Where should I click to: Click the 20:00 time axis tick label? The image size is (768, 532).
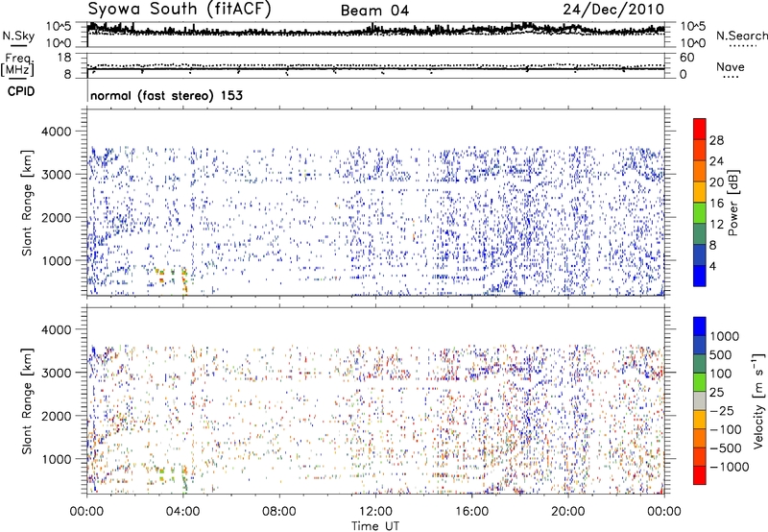pyautogui.click(x=568, y=512)
